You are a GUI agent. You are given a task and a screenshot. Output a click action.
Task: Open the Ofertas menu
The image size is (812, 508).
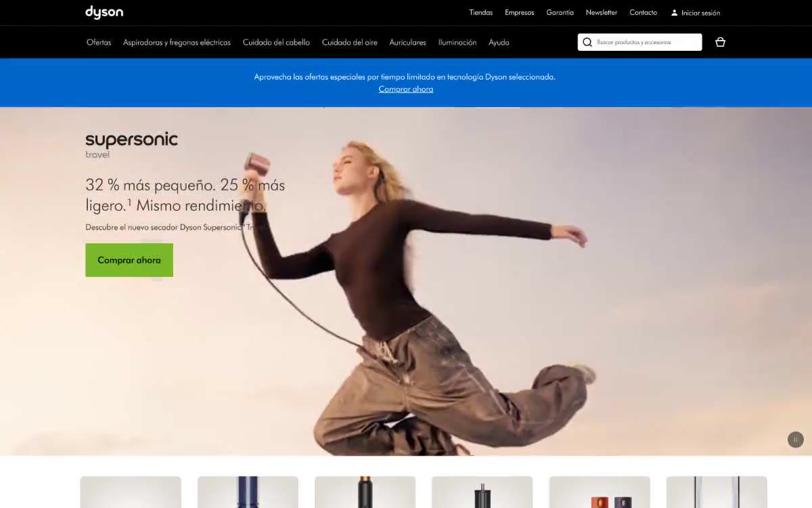tap(99, 42)
